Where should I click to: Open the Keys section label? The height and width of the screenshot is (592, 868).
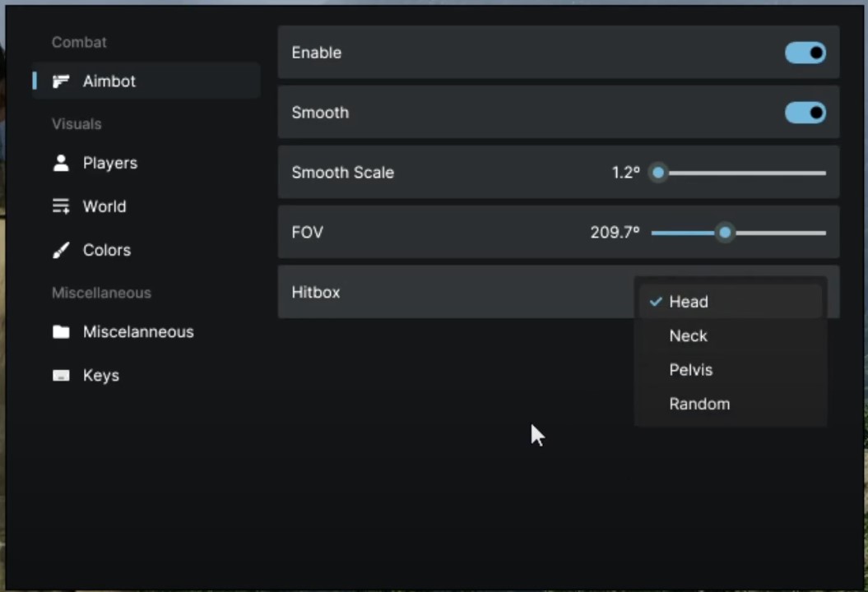(101, 376)
